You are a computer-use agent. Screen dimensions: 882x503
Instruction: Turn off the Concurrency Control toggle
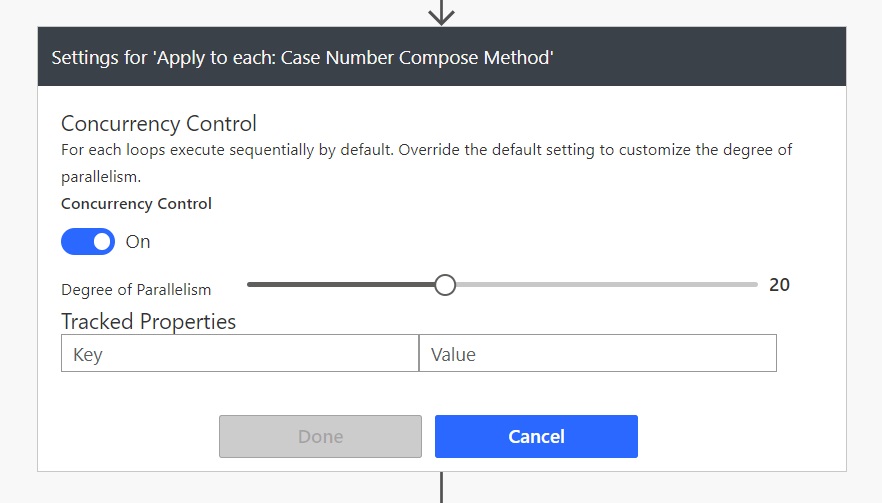coord(88,241)
